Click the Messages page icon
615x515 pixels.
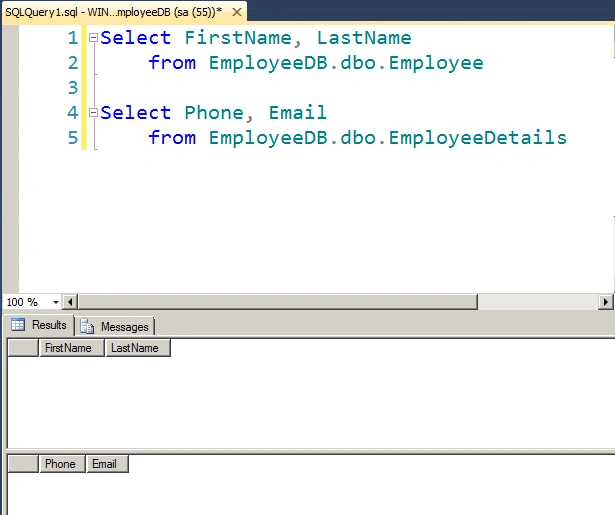pyautogui.click(x=87, y=326)
